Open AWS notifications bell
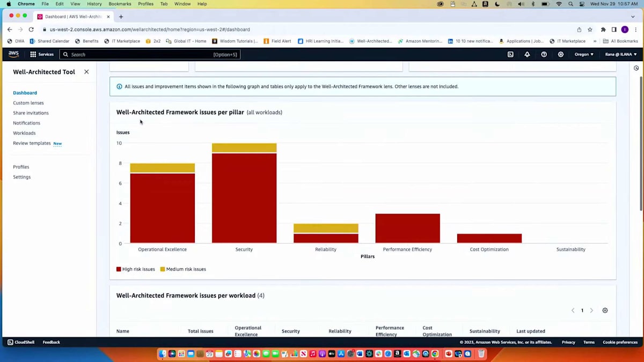This screenshot has height=362, width=644. (527, 54)
